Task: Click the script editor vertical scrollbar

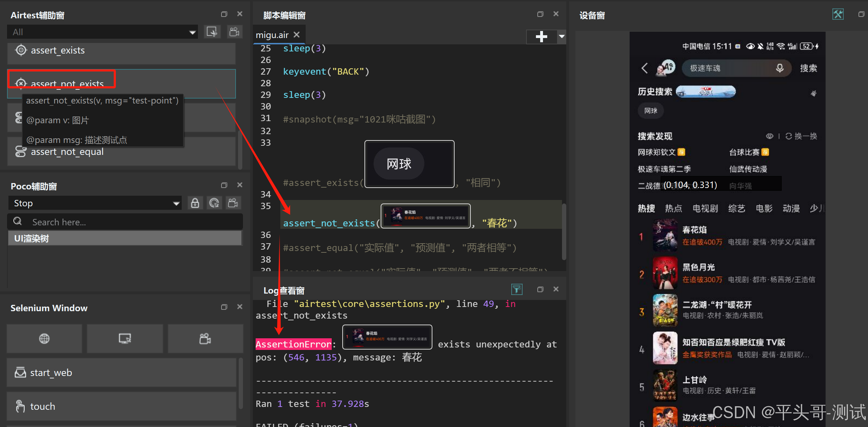Action: pos(564,232)
